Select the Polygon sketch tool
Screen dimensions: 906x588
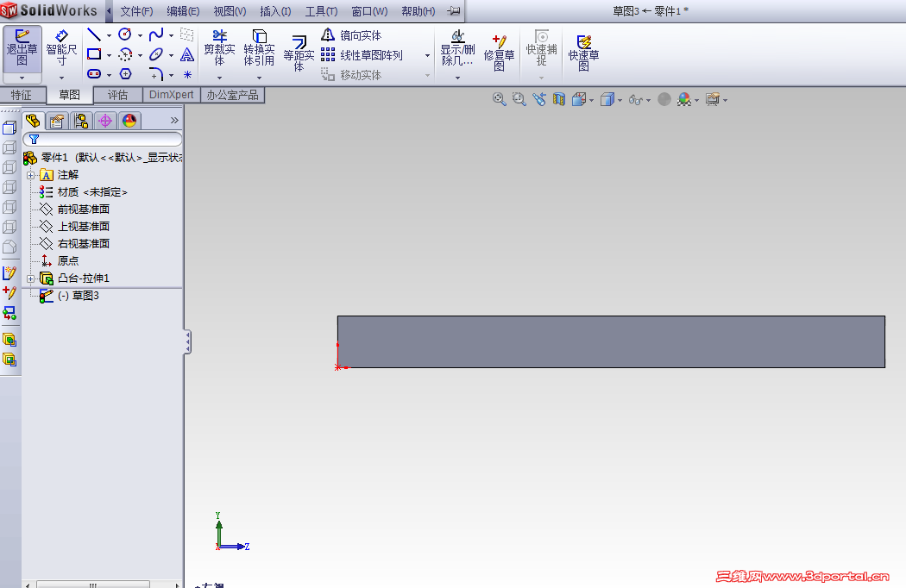click(125, 74)
